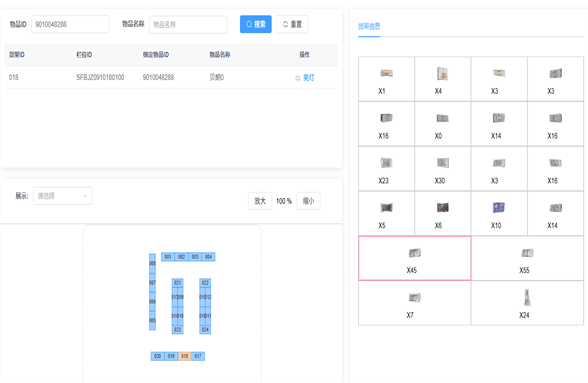
Task: Click shelf block 023 on map
Action: click(x=177, y=330)
